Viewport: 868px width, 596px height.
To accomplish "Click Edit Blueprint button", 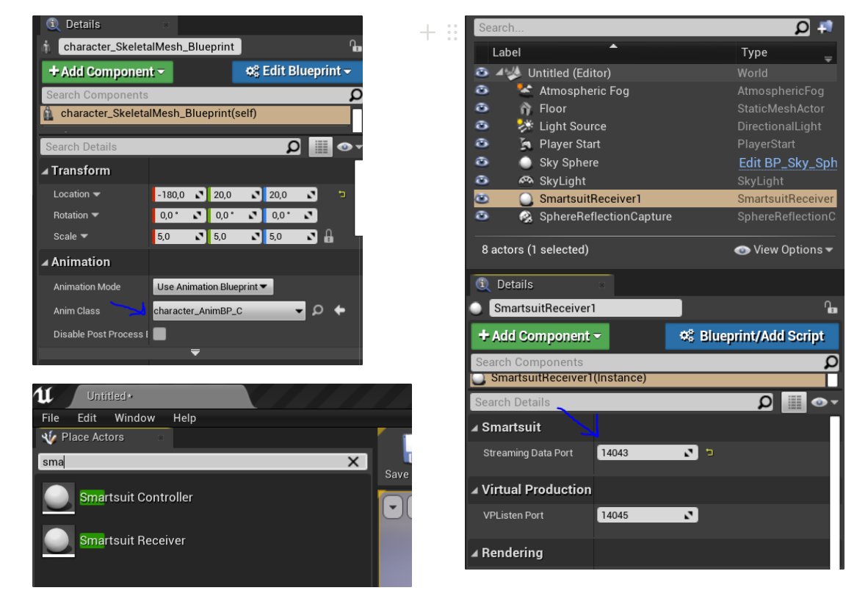I will click(298, 71).
